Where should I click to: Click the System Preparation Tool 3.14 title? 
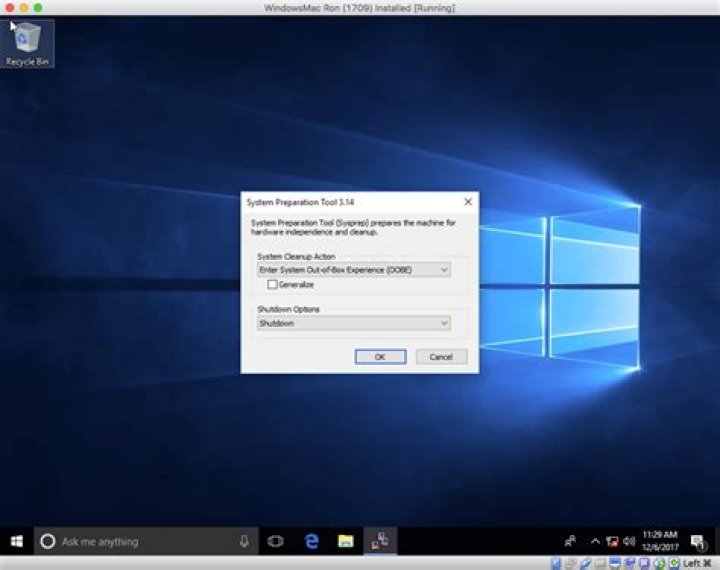pyautogui.click(x=300, y=202)
